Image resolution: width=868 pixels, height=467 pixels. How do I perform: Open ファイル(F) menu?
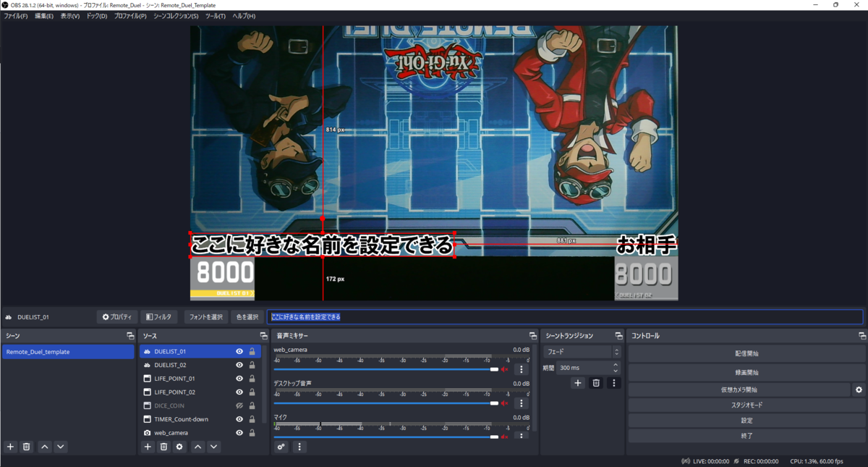tap(16, 16)
